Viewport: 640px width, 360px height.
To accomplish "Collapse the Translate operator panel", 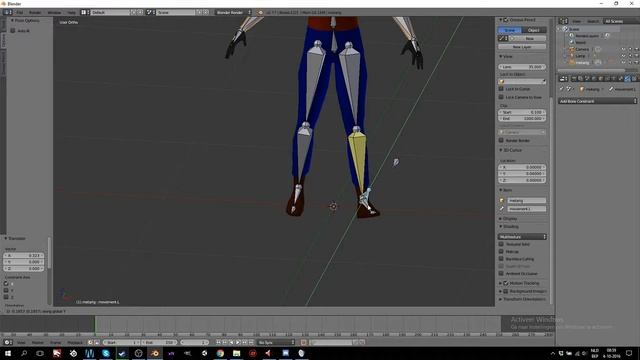I will tap(6, 238).
